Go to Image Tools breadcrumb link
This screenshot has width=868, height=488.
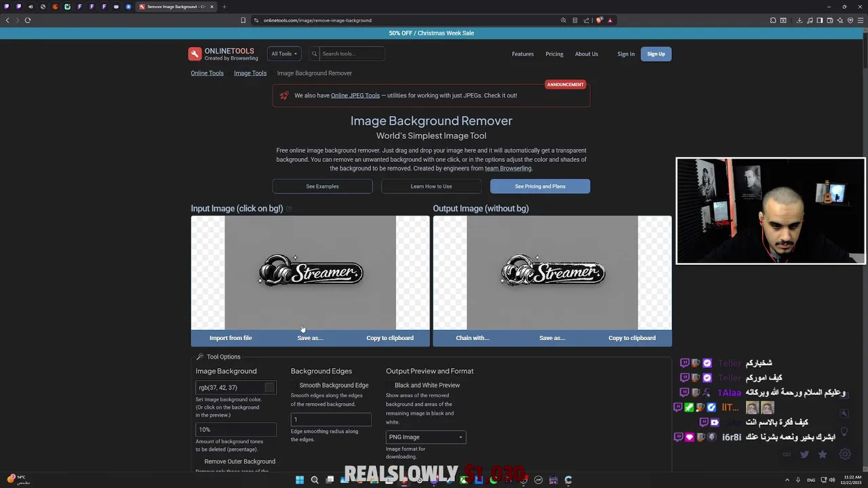tap(250, 73)
